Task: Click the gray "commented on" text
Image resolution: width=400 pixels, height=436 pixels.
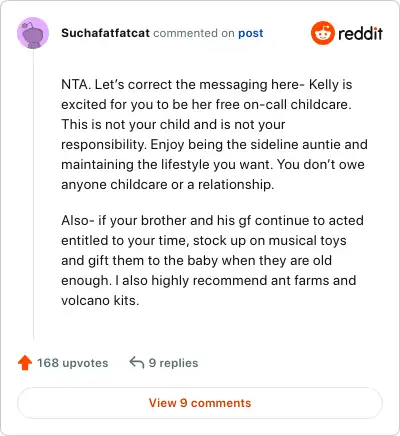Action: [x=194, y=33]
